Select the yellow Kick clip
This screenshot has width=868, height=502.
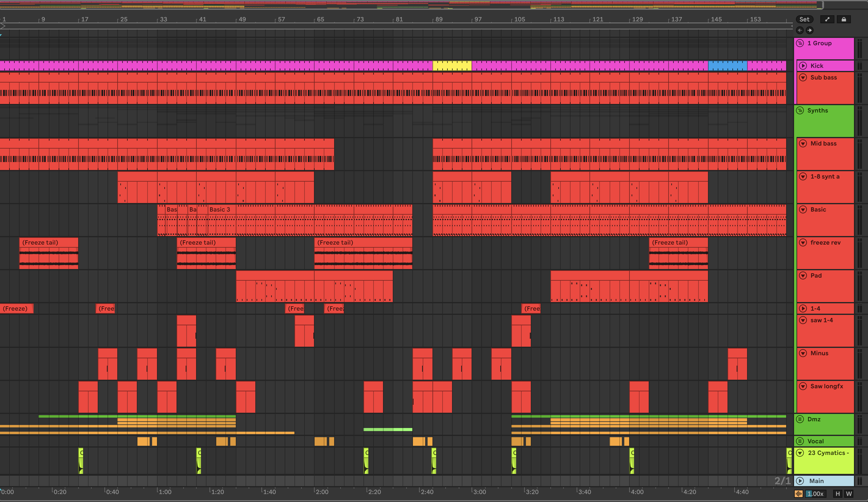[x=452, y=65]
